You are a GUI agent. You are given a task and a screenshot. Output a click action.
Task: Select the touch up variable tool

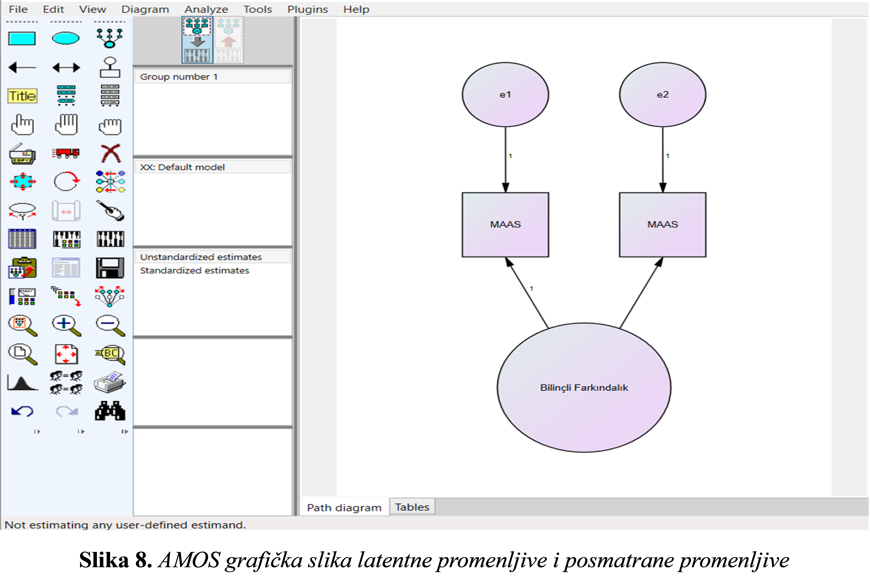pyautogui.click(x=110, y=211)
